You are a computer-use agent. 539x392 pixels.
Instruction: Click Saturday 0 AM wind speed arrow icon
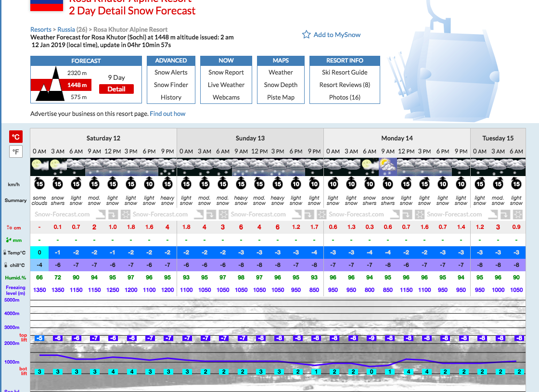click(x=39, y=183)
